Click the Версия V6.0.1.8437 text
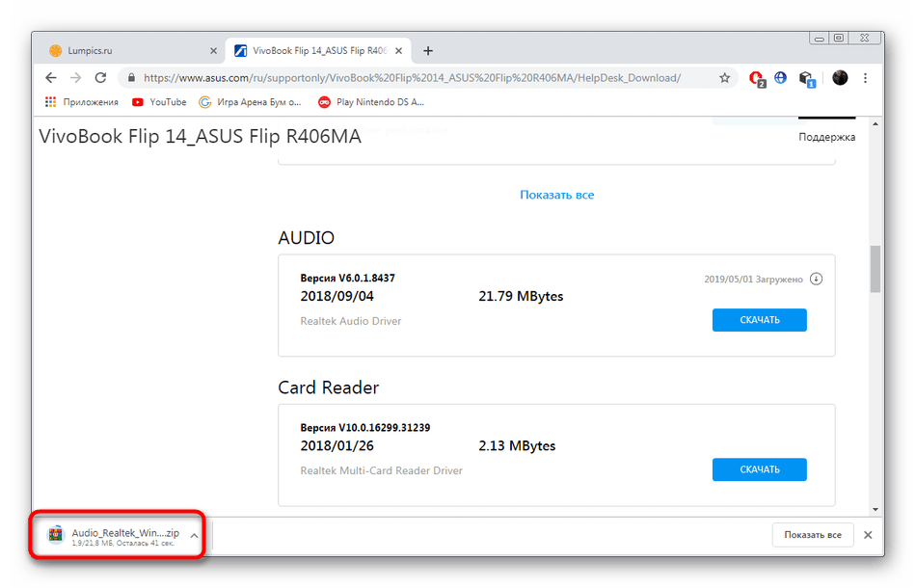The width and height of the screenshot is (916, 588). pyautogui.click(x=347, y=278)
